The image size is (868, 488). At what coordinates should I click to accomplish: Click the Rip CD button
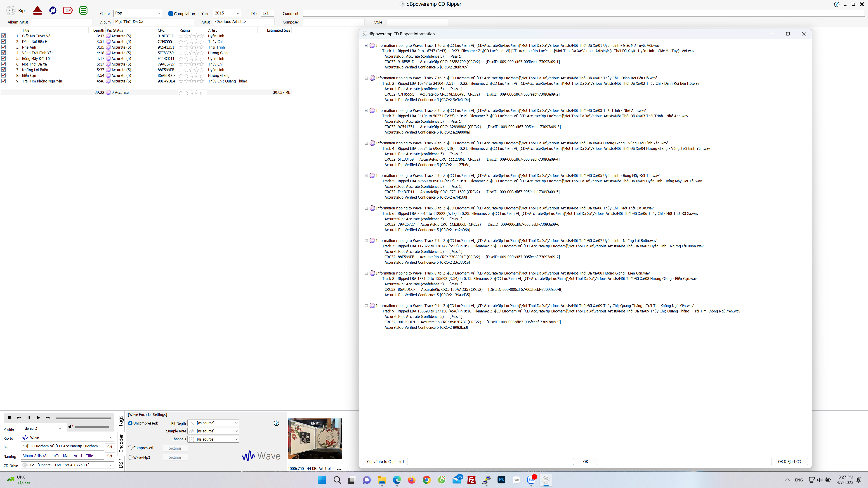pos(16,10)
